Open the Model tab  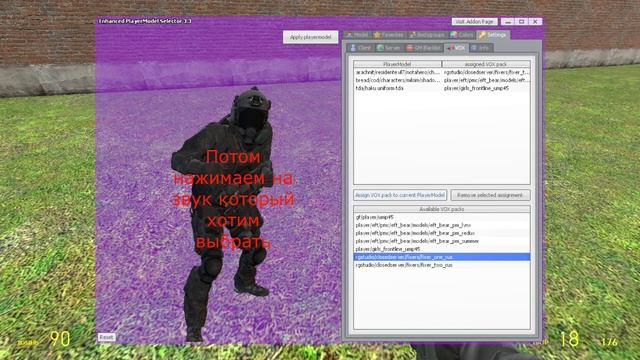(357, 35)
